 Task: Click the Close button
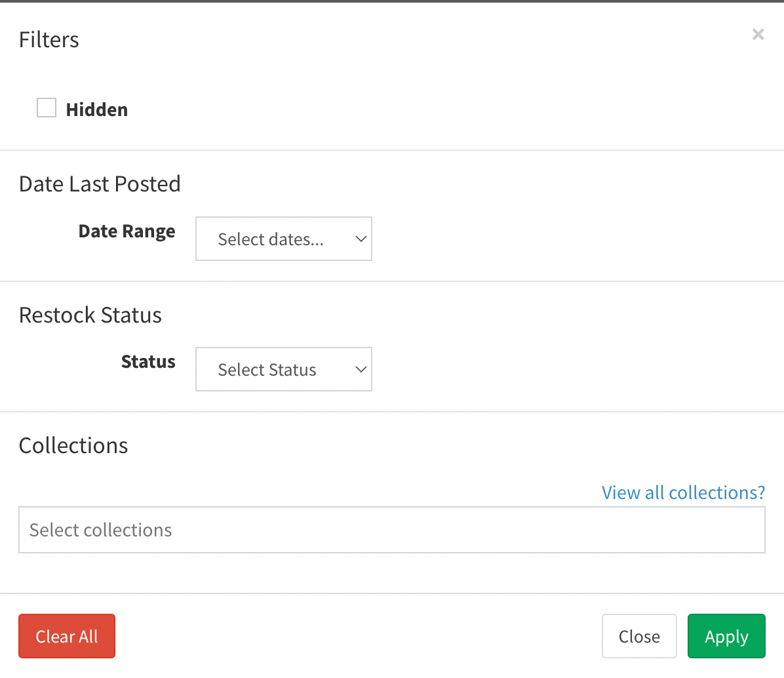639,636
